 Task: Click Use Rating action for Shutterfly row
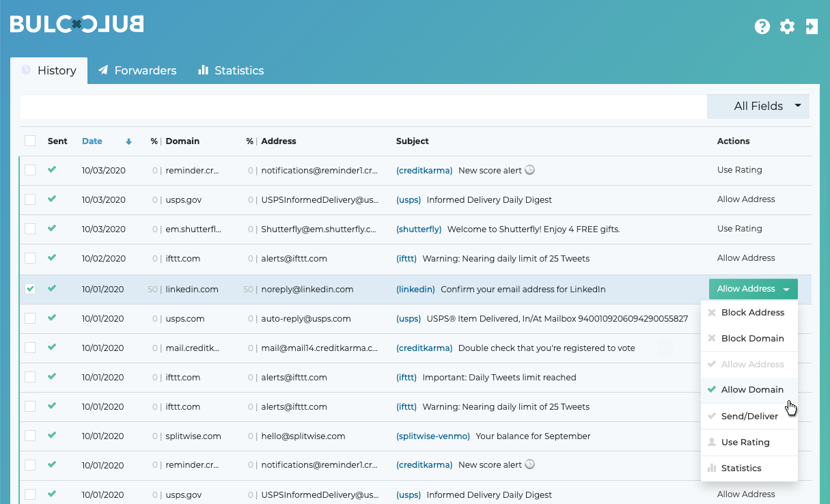tap(739, 229)
